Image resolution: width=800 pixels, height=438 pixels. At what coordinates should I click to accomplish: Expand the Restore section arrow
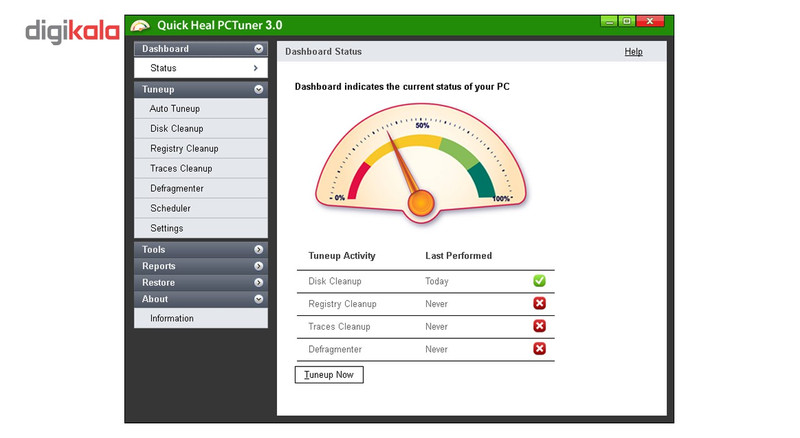(259, 282)
